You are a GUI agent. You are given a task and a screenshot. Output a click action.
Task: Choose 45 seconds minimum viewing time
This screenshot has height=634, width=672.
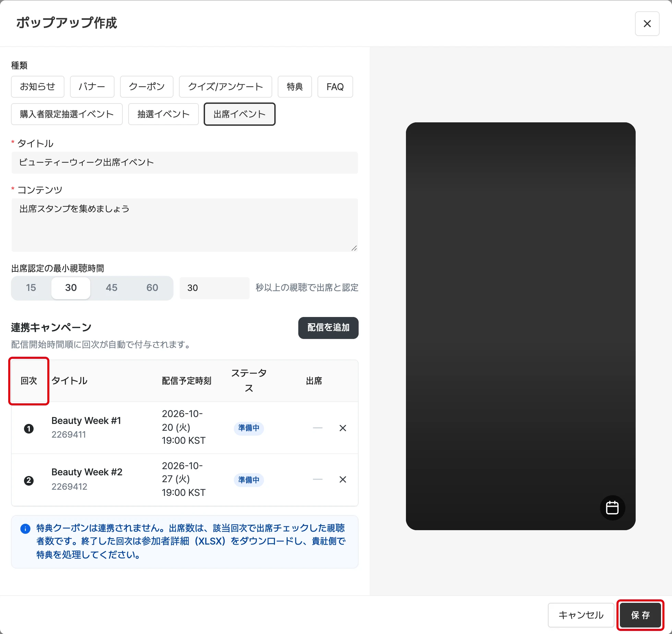[112, 288]
